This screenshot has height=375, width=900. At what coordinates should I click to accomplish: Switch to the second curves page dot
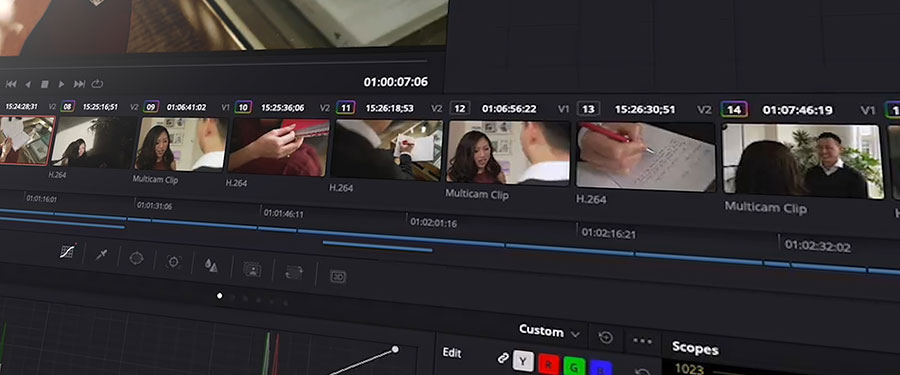232,297
